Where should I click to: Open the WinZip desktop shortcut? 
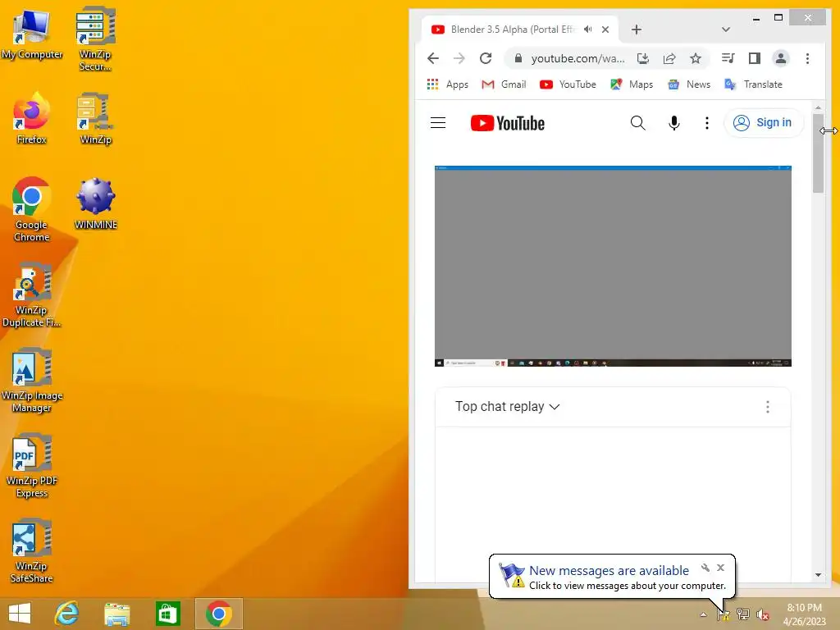95,118
